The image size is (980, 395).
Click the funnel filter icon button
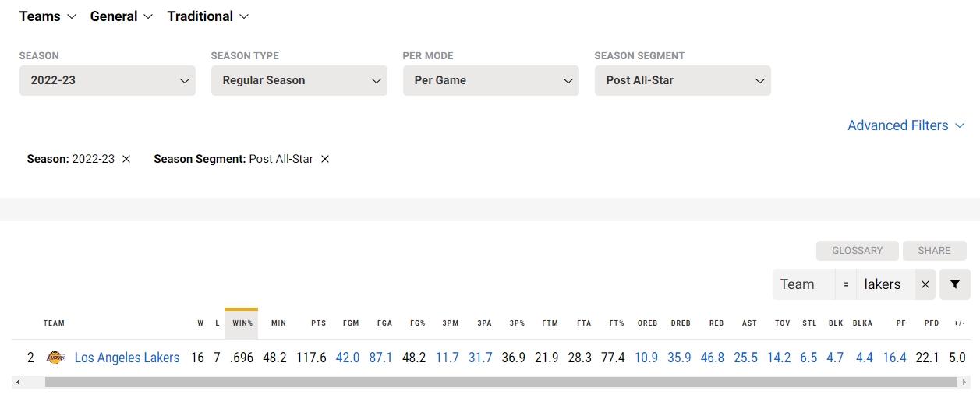coord(955,284)
